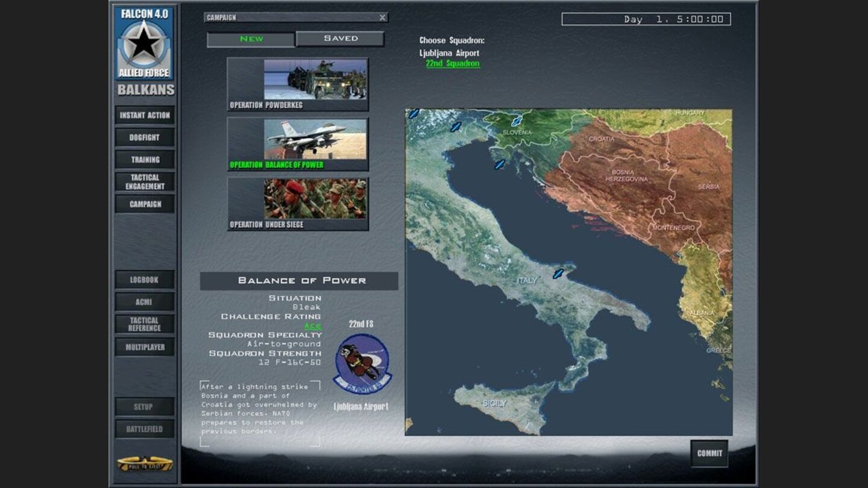The width and height of the screenshot is (868, 488).
Task: Click the ALBANIA label on the map
Action: [702, 313]
